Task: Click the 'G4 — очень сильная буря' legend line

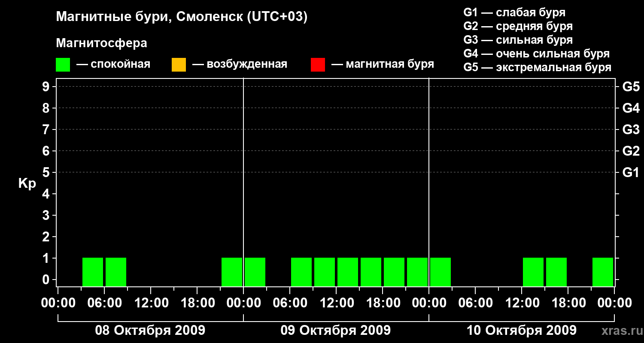Action: (536, 54)
